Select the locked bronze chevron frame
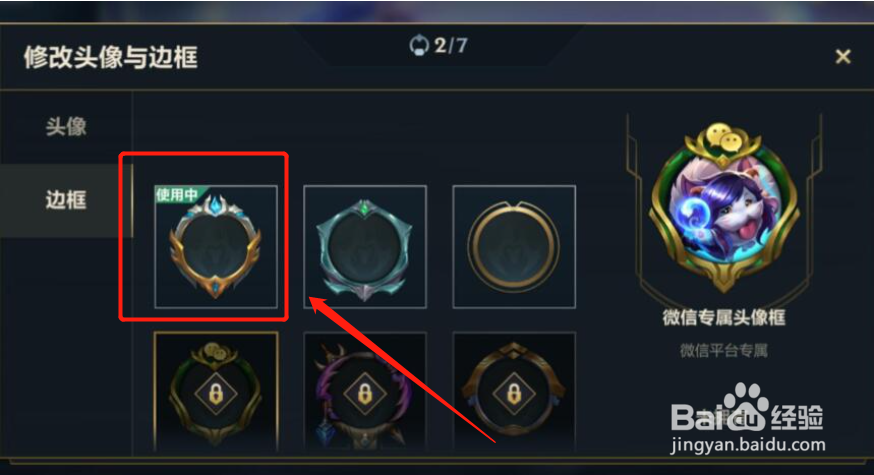 pos(514,392)
